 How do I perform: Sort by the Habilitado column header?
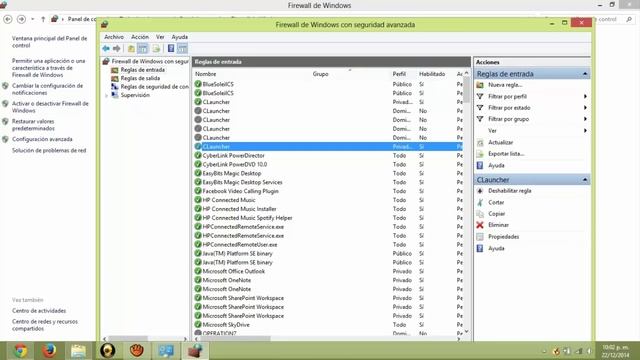click(432, 74)
